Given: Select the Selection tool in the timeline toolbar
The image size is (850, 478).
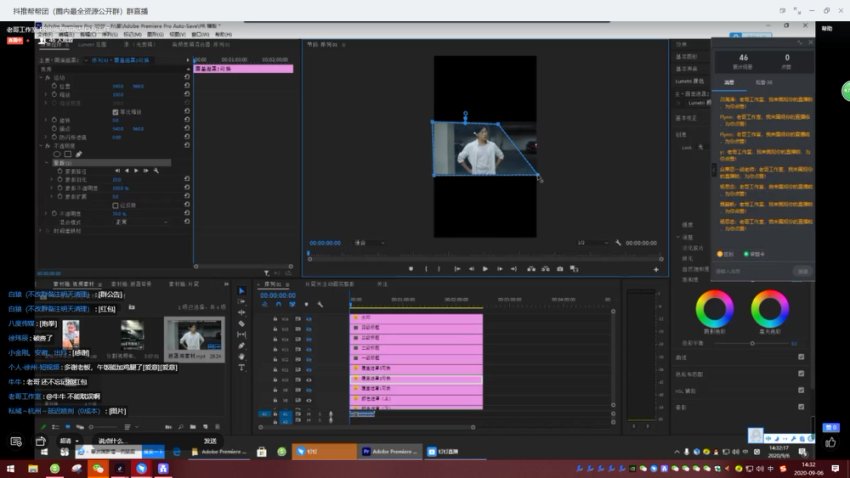Looking at the screenshot, I should [242, 291].
